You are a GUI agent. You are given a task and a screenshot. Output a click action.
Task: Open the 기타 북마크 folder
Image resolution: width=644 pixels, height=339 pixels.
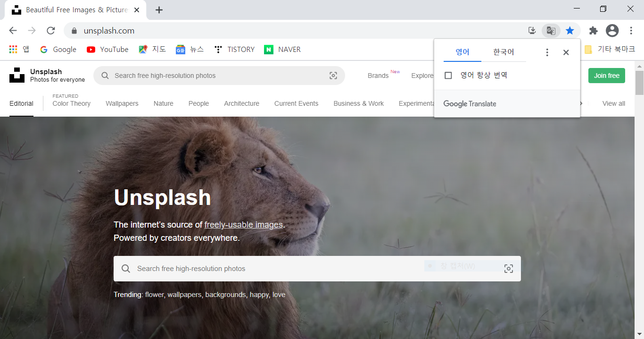click(x=610, y=49)
